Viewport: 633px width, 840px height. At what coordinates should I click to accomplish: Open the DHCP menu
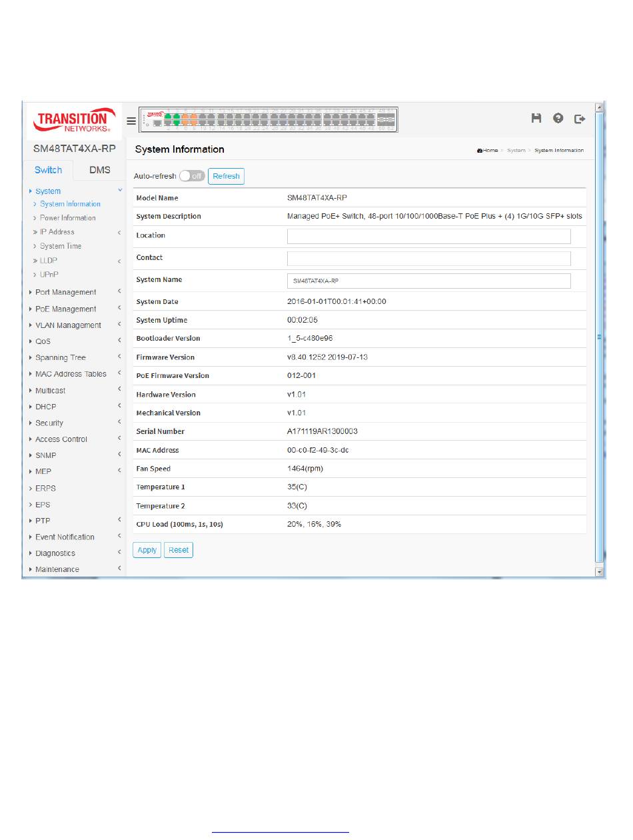coord(45,407)
